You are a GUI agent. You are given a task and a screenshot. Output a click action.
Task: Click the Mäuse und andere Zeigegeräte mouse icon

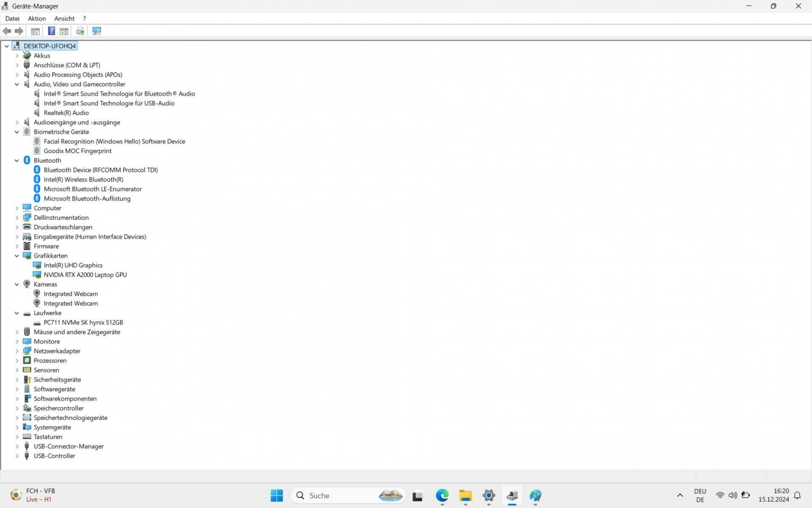(27, 332)
